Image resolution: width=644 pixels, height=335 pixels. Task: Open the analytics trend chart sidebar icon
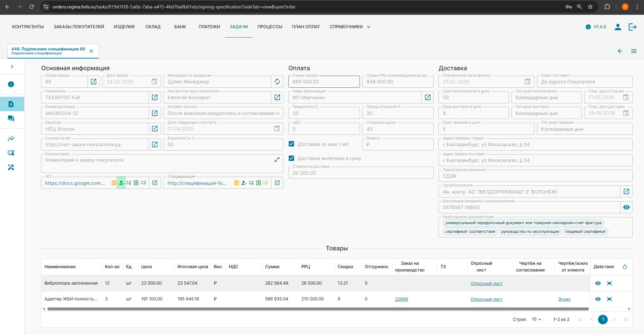11,138
